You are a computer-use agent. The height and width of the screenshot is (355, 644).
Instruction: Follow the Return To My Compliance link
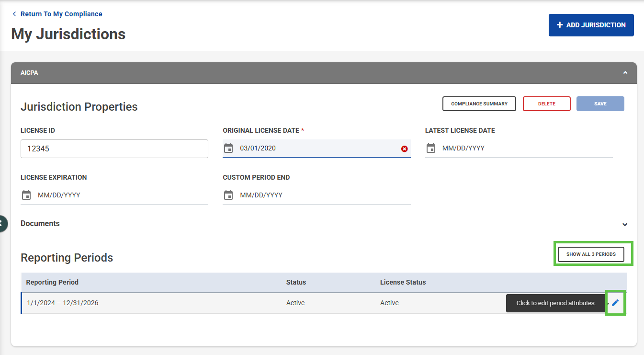[x=61, y=14]
